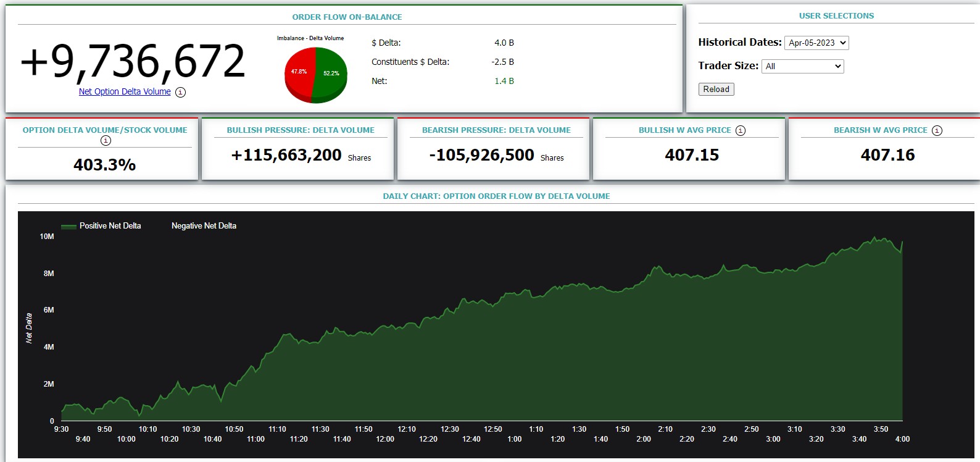Click the 10M y-axis label
Screen dimensions: 980x462
(47, 237)
